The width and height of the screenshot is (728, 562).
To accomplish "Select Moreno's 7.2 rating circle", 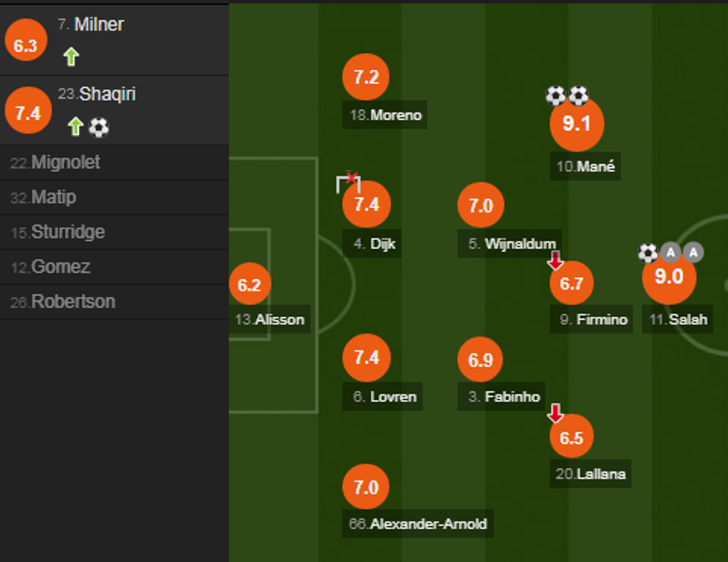I will point(366,77).
